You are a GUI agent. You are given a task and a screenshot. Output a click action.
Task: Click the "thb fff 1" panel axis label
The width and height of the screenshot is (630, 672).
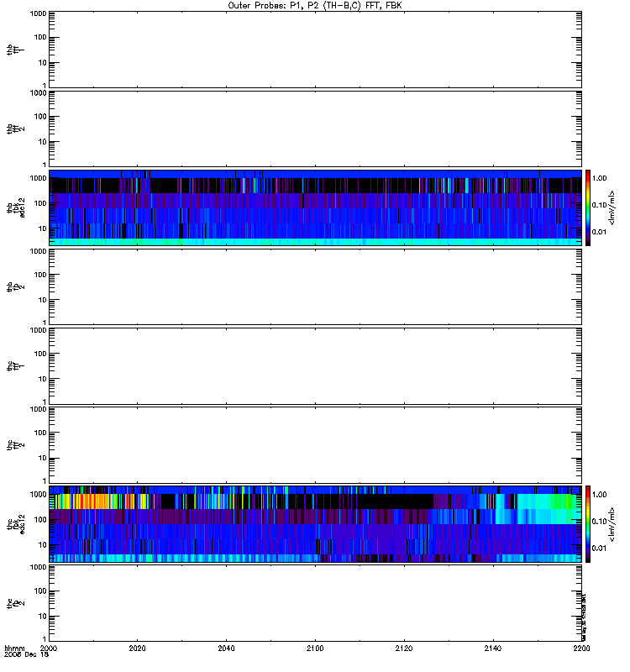[15, 50]
